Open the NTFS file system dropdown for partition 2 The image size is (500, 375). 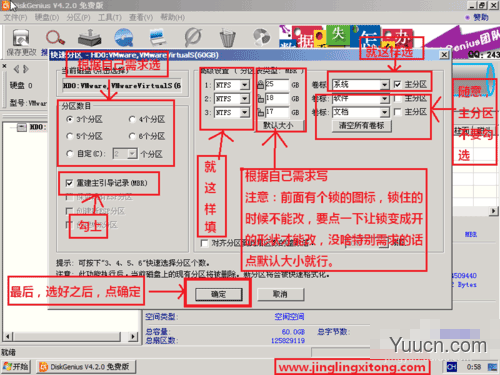point(244,99)
